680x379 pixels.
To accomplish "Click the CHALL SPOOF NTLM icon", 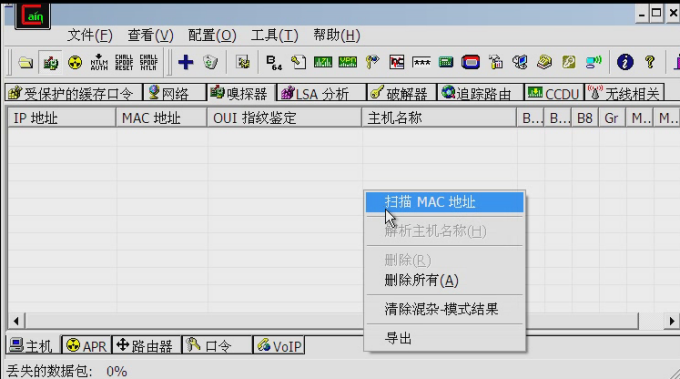I will (x=148, y=62).
